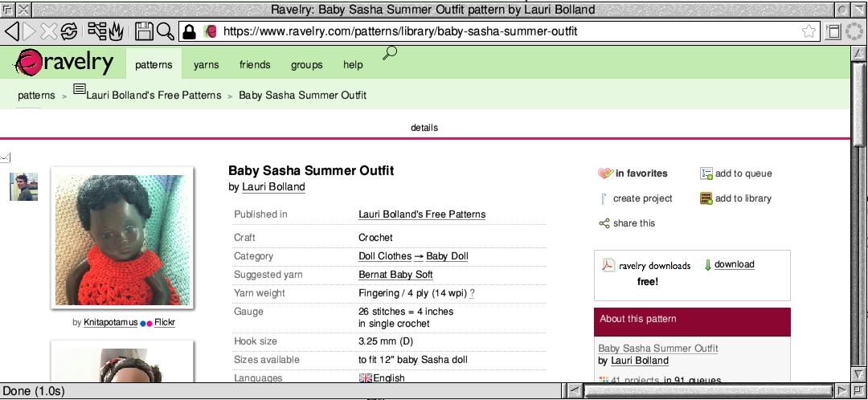Image resolution: width=868 pixels, height=400 pixels.
Task: Open Ravelry site search magnifier
Action: tap(390, 55)
